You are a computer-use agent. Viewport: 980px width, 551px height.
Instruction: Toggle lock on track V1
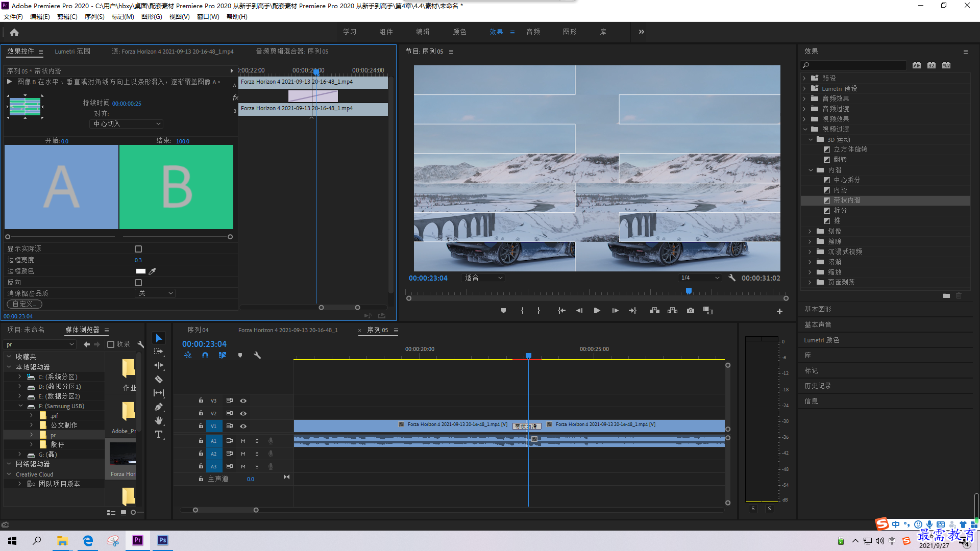coord(201,426)
